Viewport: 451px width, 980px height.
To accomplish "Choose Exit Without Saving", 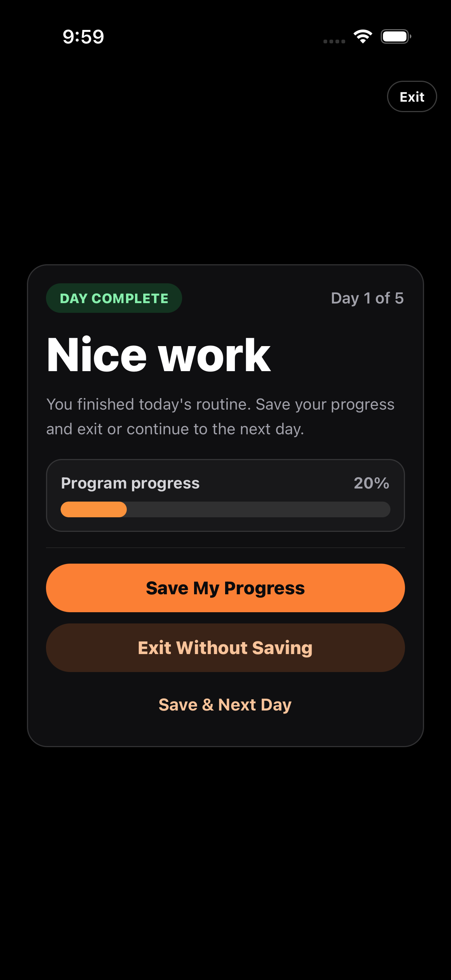I will [225, 648].
